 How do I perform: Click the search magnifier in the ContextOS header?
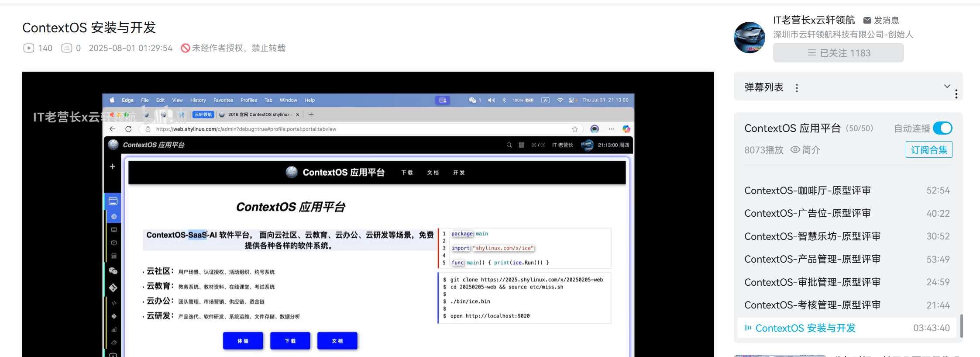click(x=509, y=145)
